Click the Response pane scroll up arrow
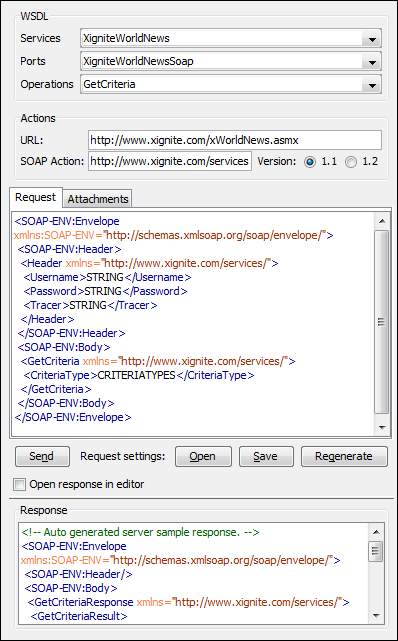The image size is (398, 641). 376,532
